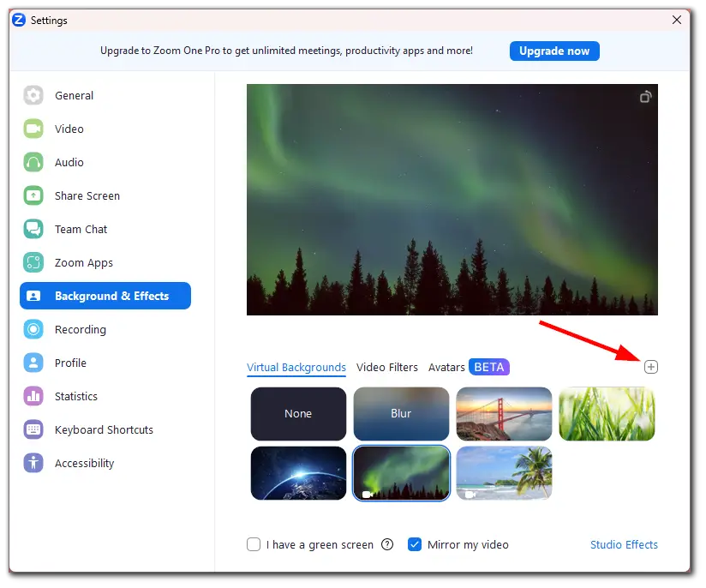Add a virtual background with plus icon

(x=650, y=367)
